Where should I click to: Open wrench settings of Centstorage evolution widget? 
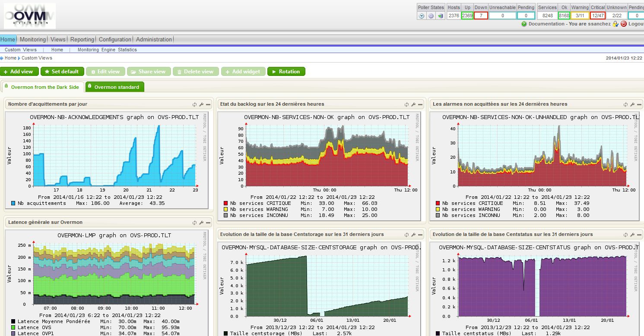[x=413, y=235]
